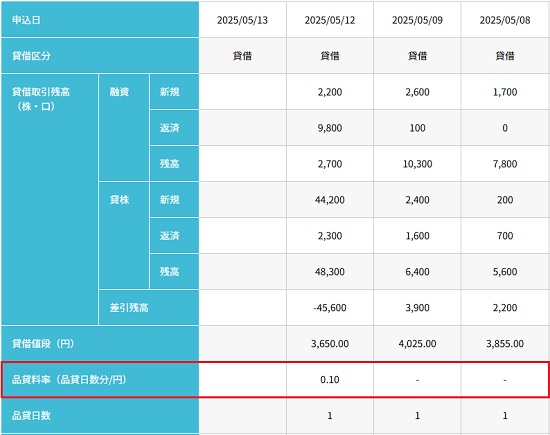The image size is (550, 435).
Task: Click the 品貸日数 row label
Action: 100,416
